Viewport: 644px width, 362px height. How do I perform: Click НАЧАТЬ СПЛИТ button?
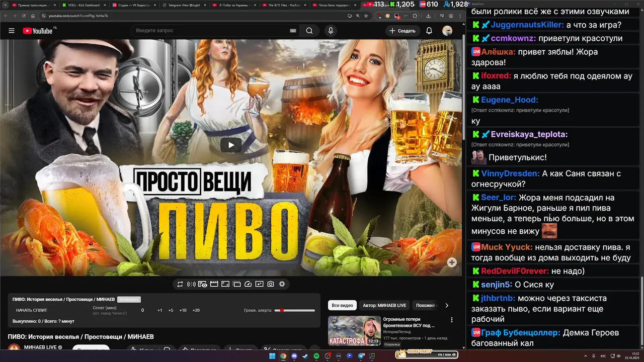32,310
